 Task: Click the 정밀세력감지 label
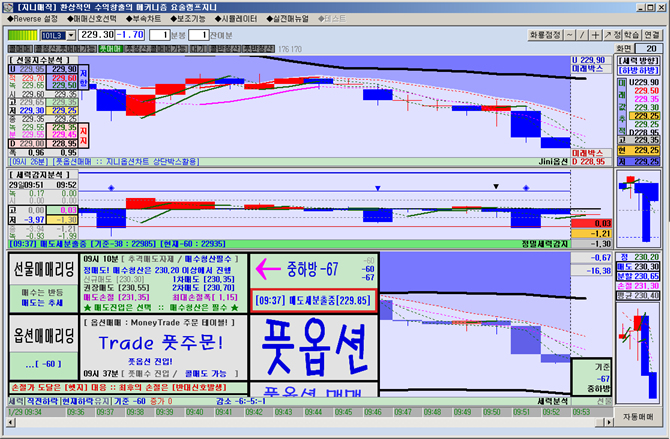click(545, 244)
